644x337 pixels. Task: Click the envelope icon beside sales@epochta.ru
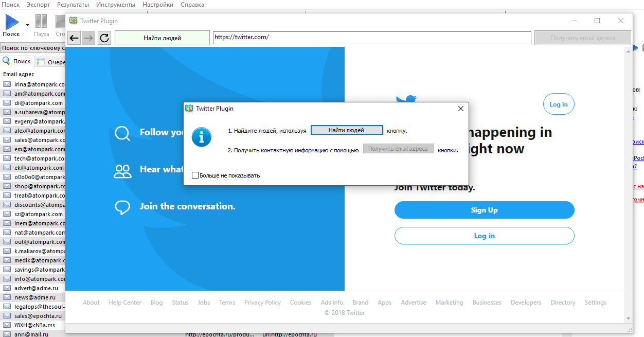(7, 316)
